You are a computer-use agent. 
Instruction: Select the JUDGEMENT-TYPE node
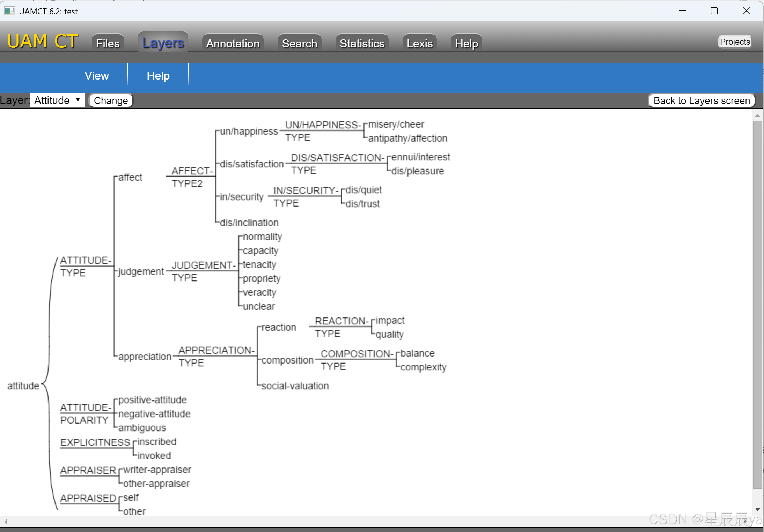click(x=204, y=271)
